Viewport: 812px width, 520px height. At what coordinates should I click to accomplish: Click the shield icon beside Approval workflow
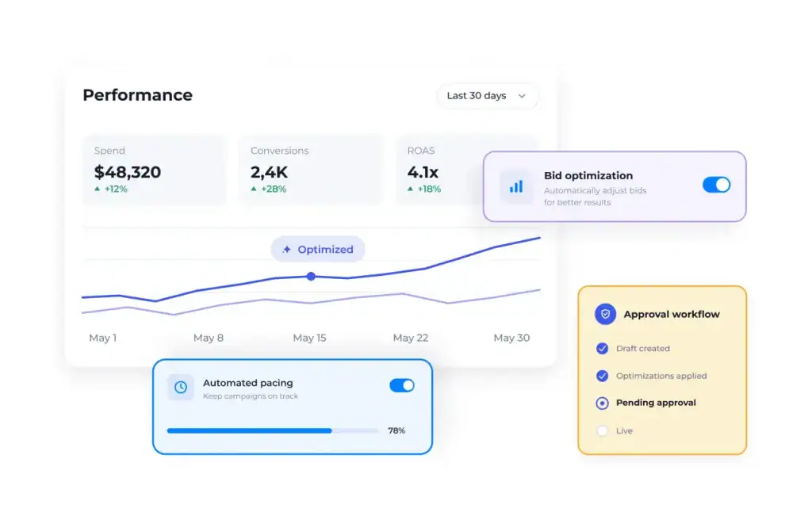pos(605,314)
